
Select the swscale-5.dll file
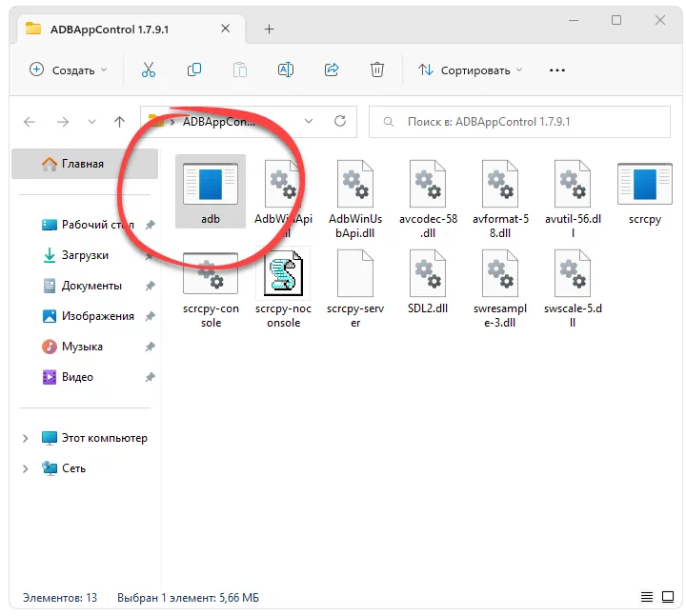(x=573, y=289)
